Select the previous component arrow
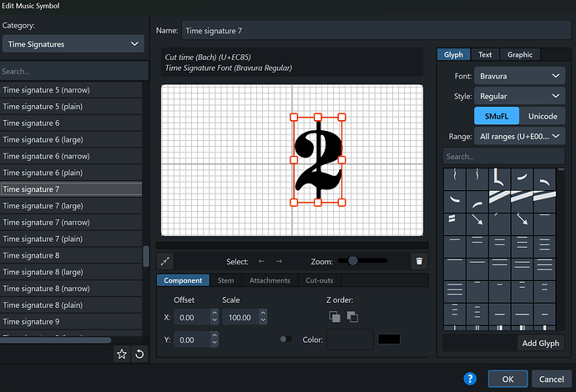576x392 pixels. (x=261, y=261)
